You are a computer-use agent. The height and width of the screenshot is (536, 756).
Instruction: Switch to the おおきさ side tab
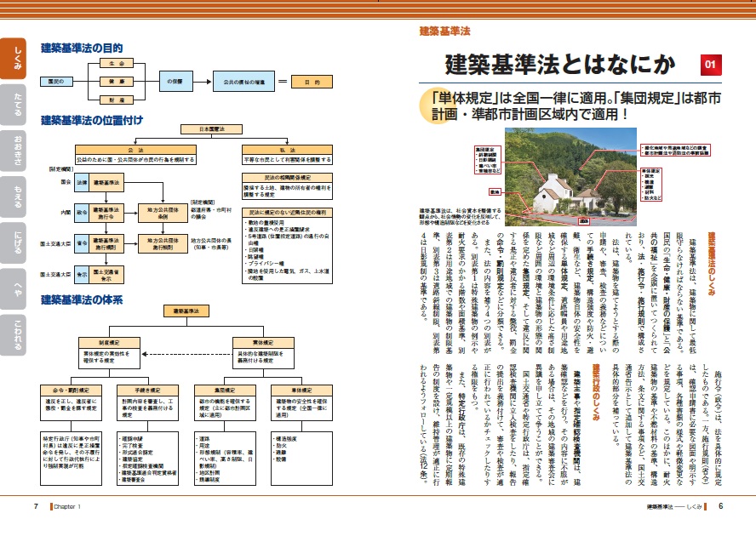[x=13, y=151]
